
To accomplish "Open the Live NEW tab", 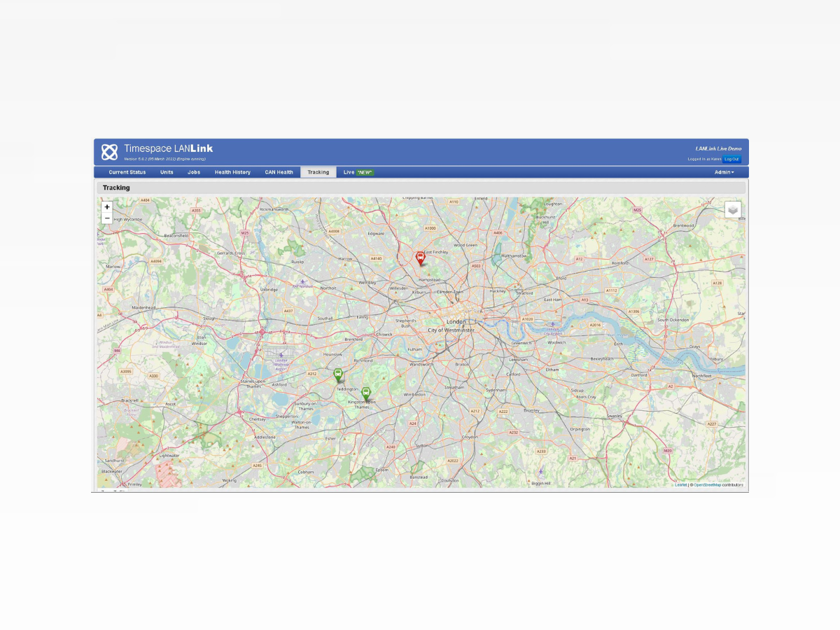I will (x=358, y=172).
